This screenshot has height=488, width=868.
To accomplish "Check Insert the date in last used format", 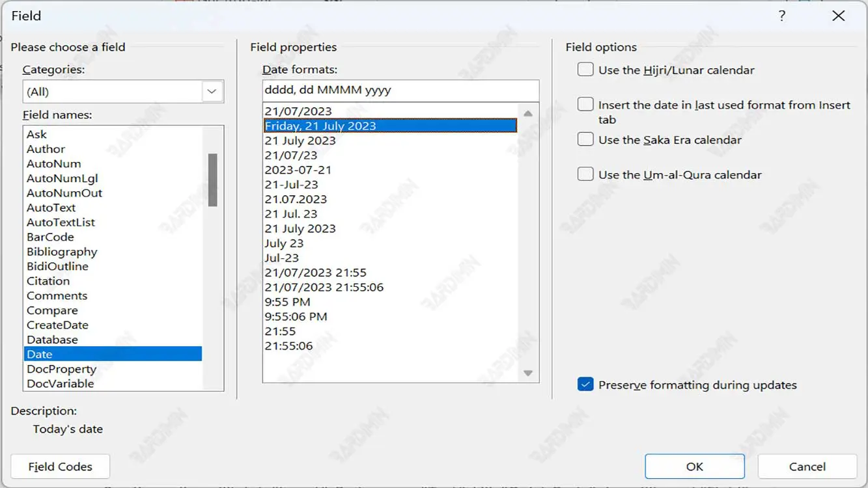I will tap(585, 104).
